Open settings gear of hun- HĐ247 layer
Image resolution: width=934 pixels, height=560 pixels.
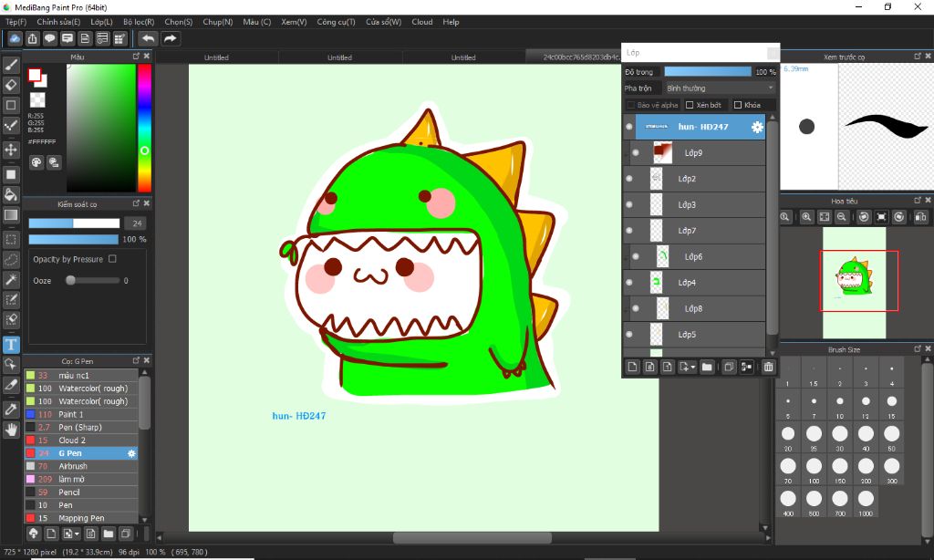(x=757, y=127)
